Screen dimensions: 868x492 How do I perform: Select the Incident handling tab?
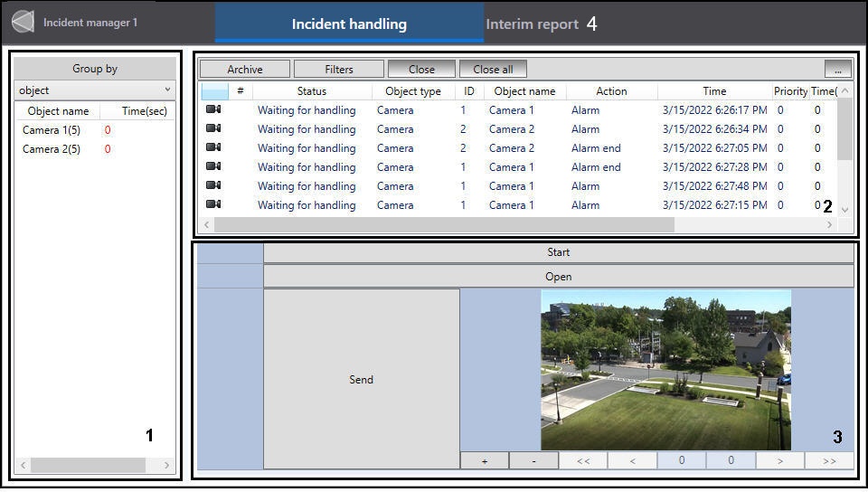click(x=349, y=24)
